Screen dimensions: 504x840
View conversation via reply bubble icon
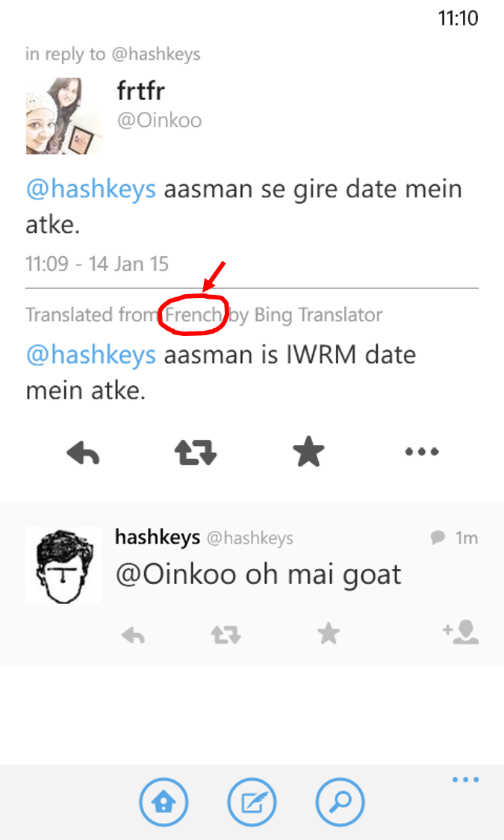tap(438, 538)
